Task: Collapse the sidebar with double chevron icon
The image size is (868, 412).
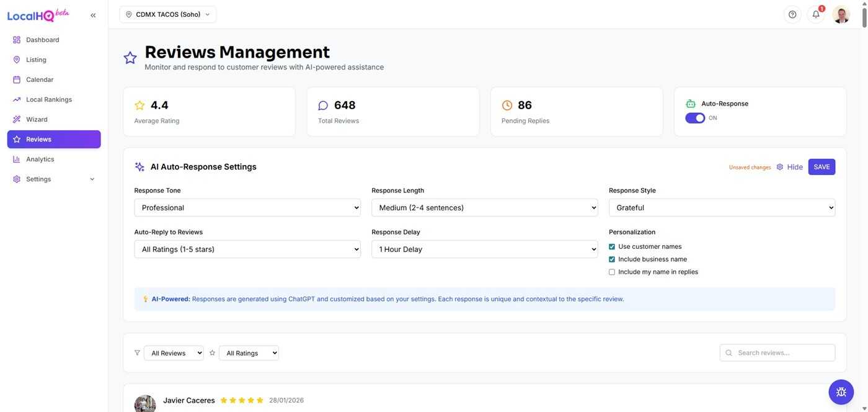Action: (x=93, y=16)
